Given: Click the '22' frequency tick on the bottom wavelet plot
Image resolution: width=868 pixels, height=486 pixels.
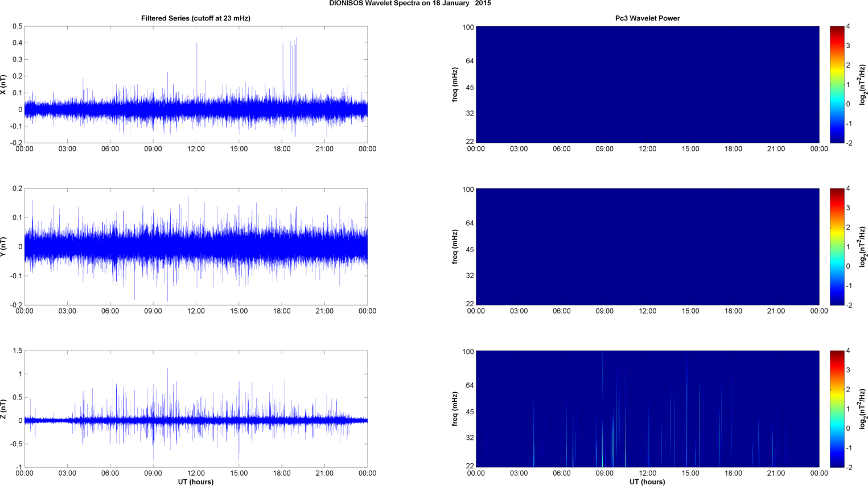Looking at the screenshot, I should tap(470, 466).
